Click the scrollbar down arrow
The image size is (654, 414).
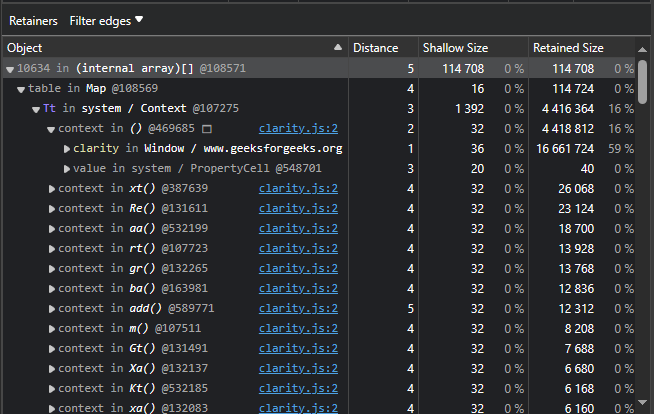(x=642, y=402)
